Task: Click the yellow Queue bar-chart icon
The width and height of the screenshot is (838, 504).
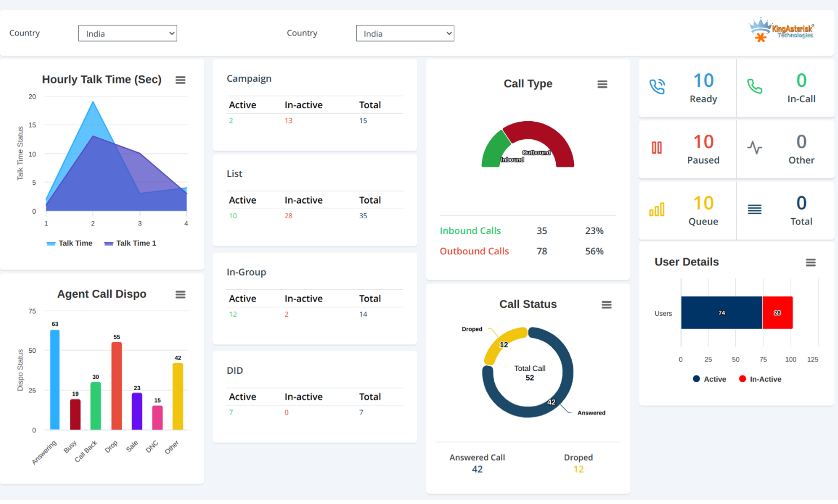Action: pos(657,210)
